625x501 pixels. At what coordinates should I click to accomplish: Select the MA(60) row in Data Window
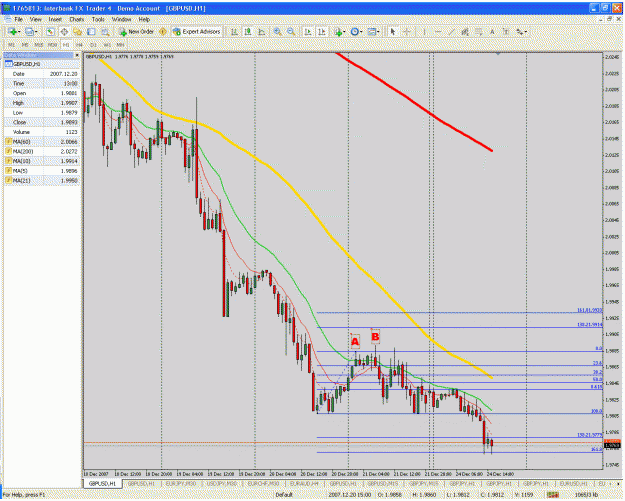(x=42, y=142)
